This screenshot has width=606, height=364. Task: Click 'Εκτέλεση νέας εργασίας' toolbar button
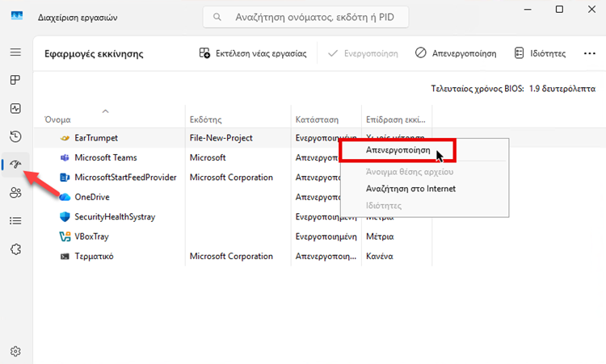point(253,53)
